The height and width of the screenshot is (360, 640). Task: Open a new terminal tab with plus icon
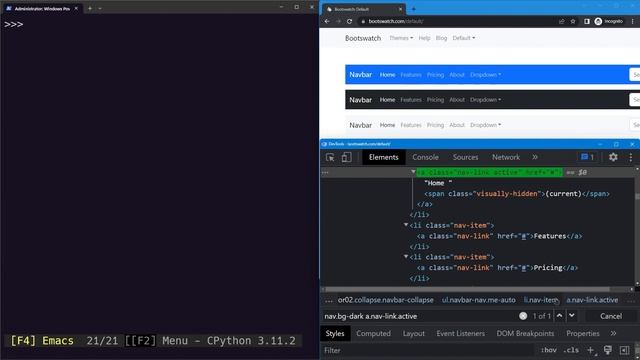pyautogui.click(x=90, y=8)
